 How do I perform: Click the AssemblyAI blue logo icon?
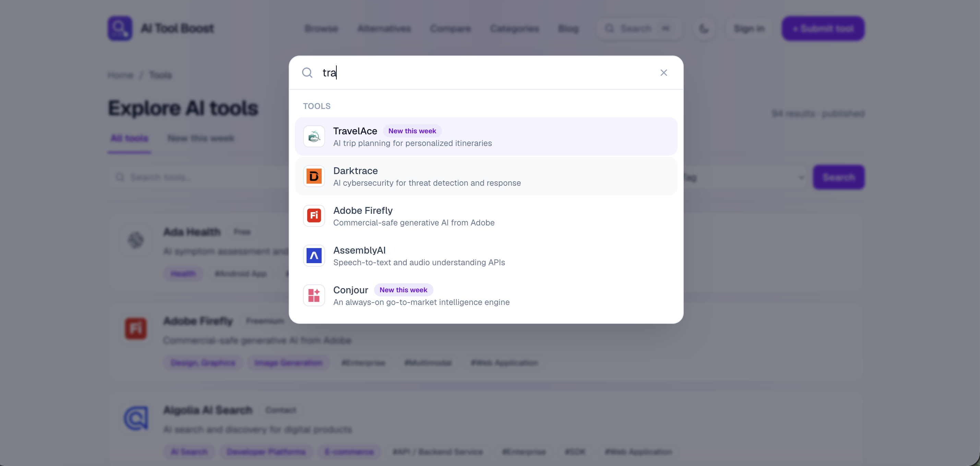point(314,256)
